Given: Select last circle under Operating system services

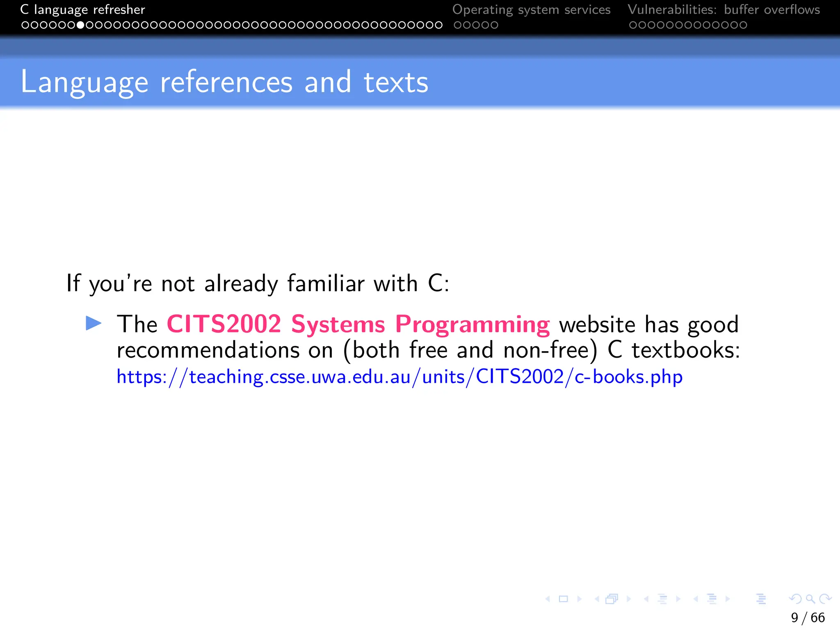Looking at the screenshot, I should [494, 25].
